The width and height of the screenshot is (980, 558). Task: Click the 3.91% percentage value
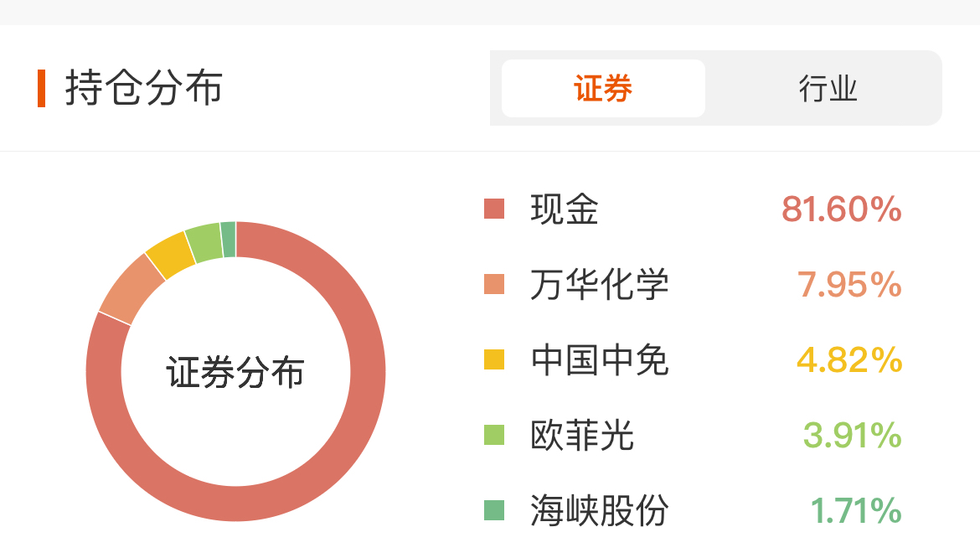pyautogui.click(x=852, y=436)
